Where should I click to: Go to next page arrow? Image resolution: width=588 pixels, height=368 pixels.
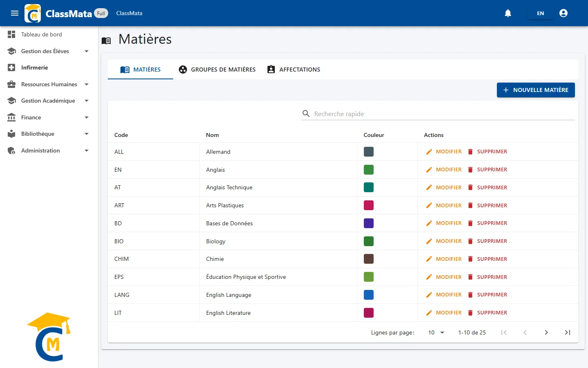pyautogui.click(x=546, y=332)
